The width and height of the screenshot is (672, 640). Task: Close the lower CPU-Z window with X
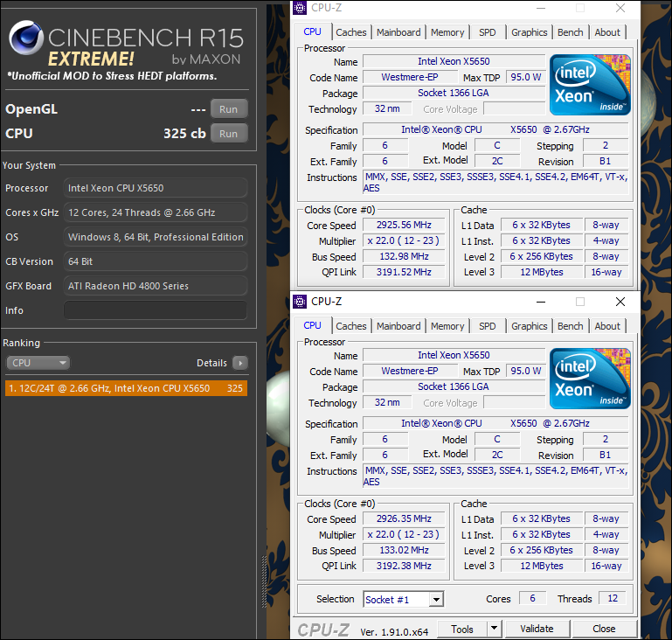[x=620, y=302]
